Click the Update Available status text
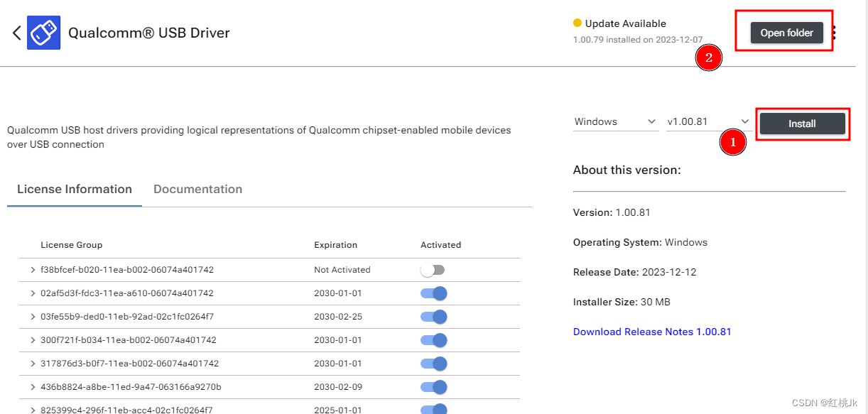Image resolution: width=868 pixels, height=414 pixels. pos(626,23)
